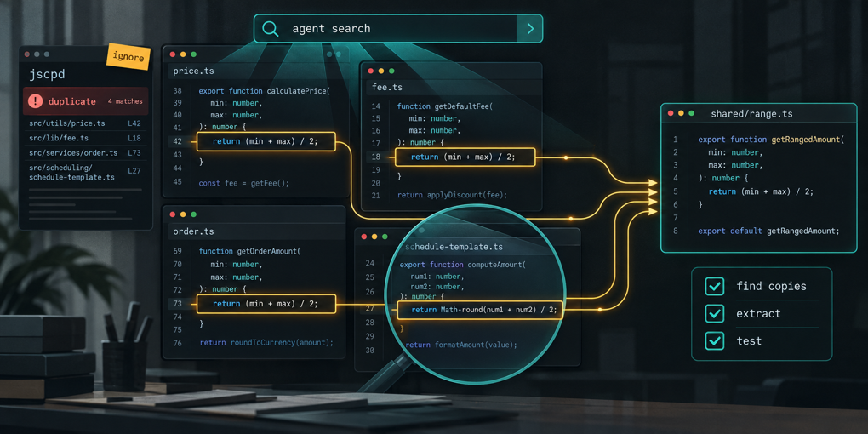The image size is (868, 434).
Task: Submit agent search with arrow button
Action: pyautogui.click(x=529, y=28)
